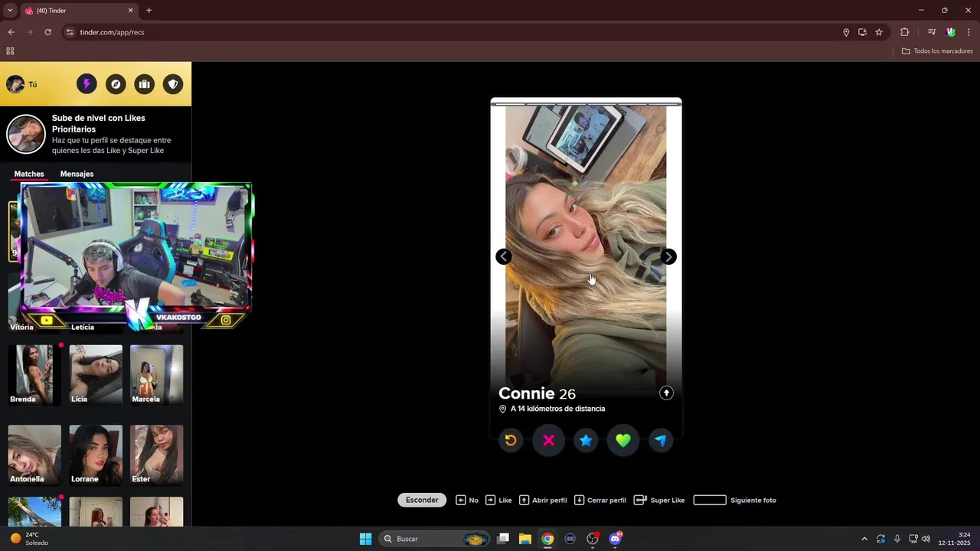
Task: Click the blue paper-plane send button
Action: (661, 440)
